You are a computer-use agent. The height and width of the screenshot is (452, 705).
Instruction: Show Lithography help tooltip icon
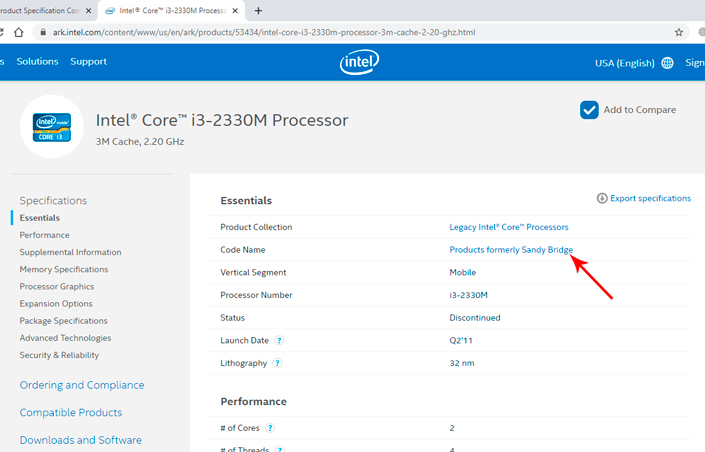pyautogui.click(x=277, y=363)
